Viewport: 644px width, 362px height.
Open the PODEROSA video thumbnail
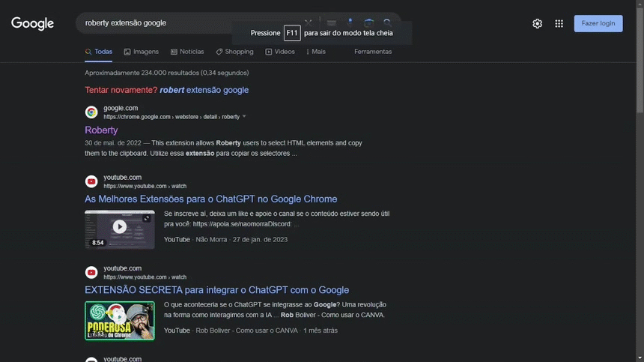pyautogui.click(x=120, y=321)
